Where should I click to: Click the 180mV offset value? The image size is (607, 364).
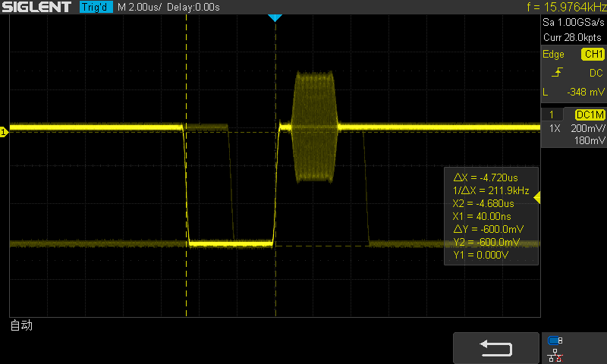590,140
